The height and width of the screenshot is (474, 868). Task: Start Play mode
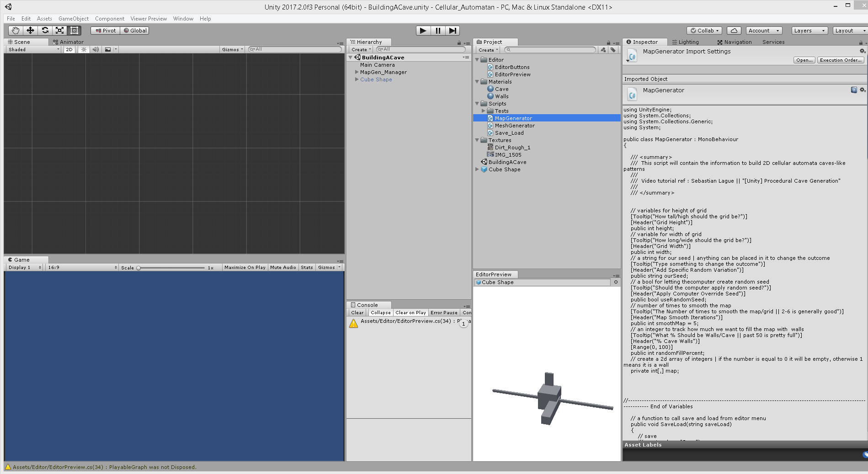click(423, 31)
